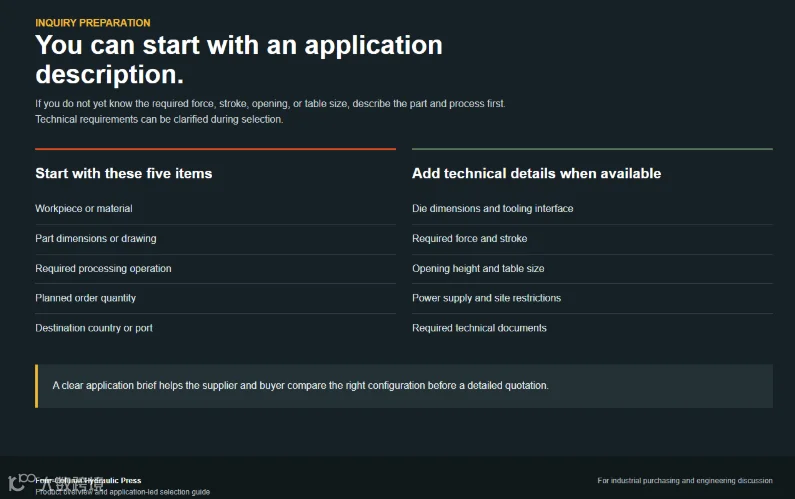Select the 'Workpiece or material' item
795x499 pixels.
[x=215, y=208]
